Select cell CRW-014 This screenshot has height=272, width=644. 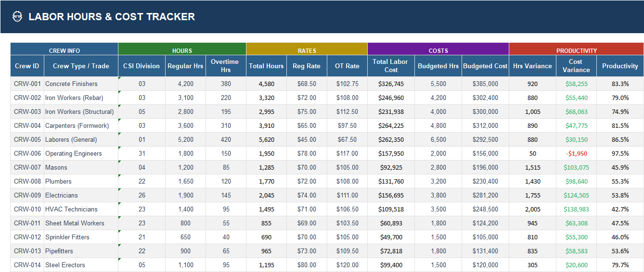[x=27, y=265]
